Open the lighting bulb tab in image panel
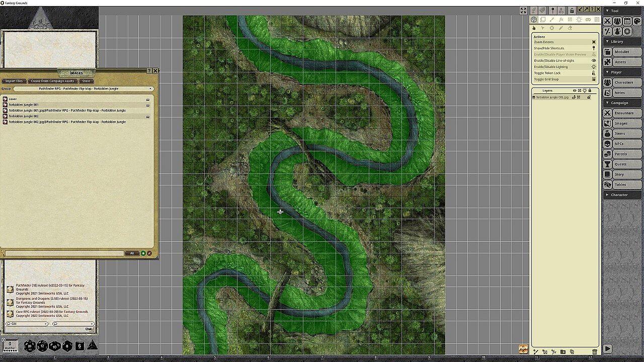Image resolution: width=644 pixels, height=362 pixels. coord(579,20)
